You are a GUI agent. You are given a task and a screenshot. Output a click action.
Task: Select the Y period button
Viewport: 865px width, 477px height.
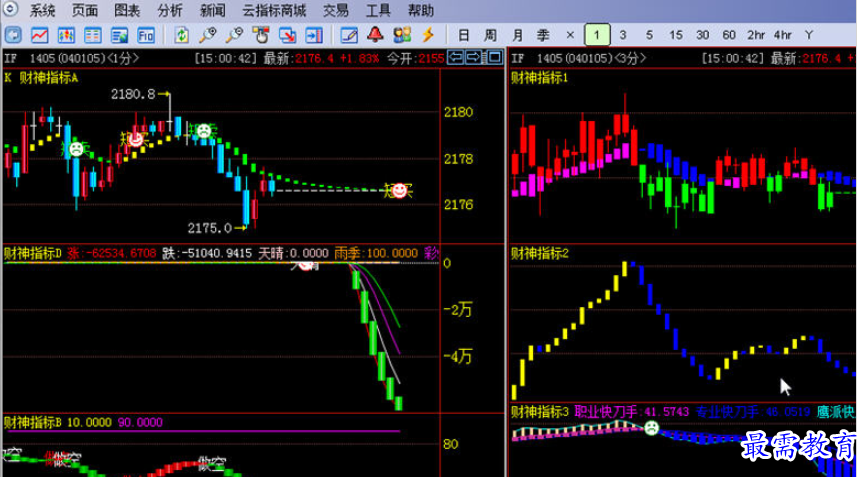pyautogui.click(x=809, y=35)
